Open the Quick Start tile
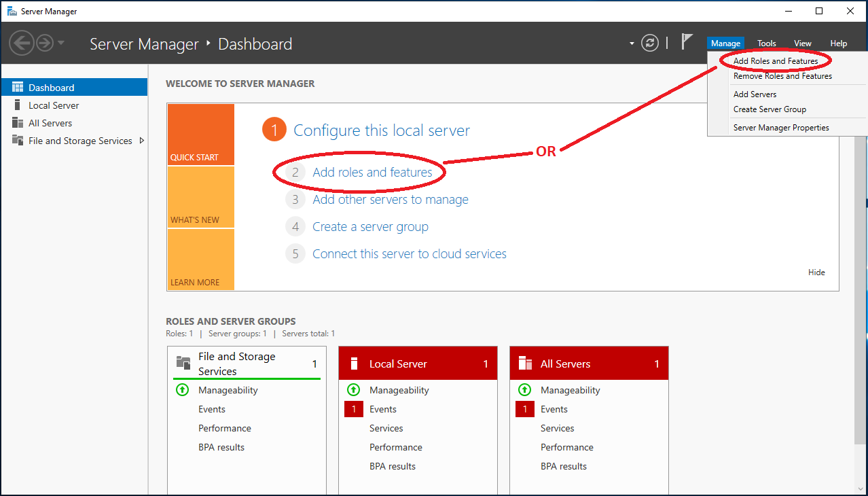 (x=200, y=135)
